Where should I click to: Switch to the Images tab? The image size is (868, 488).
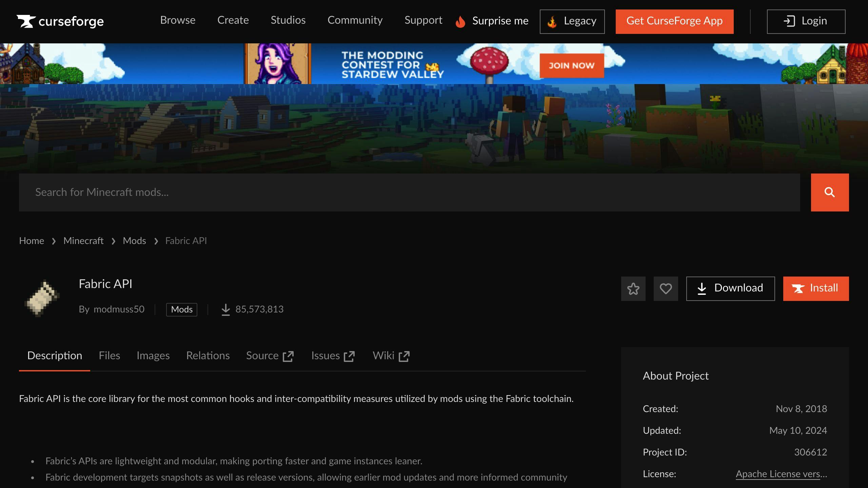(x=153, y=356)
